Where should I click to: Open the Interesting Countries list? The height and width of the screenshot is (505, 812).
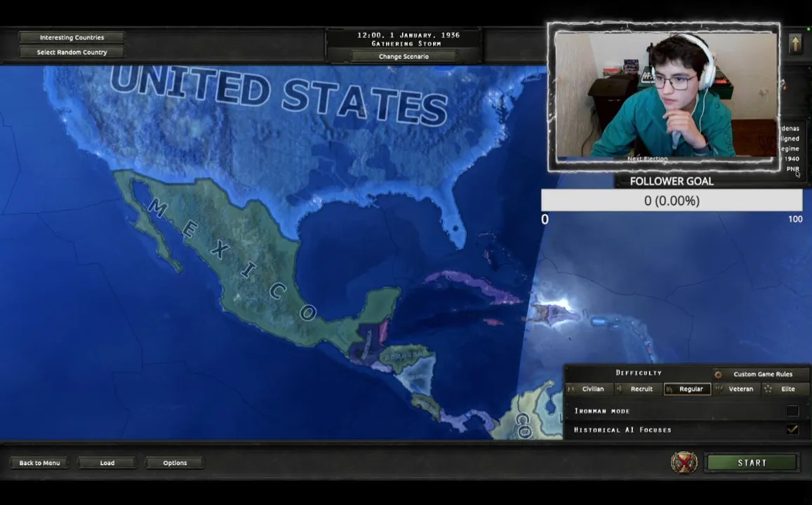coord(72,37)
